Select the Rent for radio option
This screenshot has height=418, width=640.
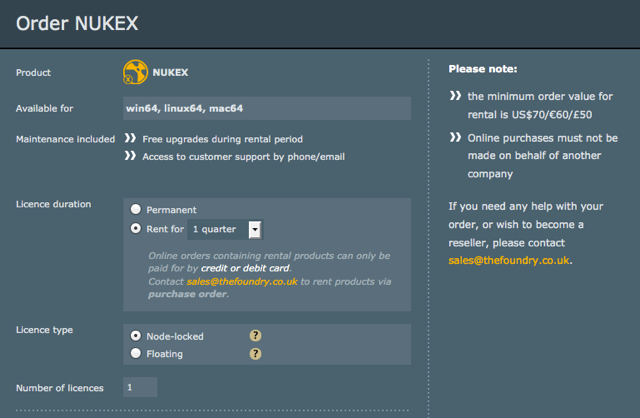(x=136, y=228)
